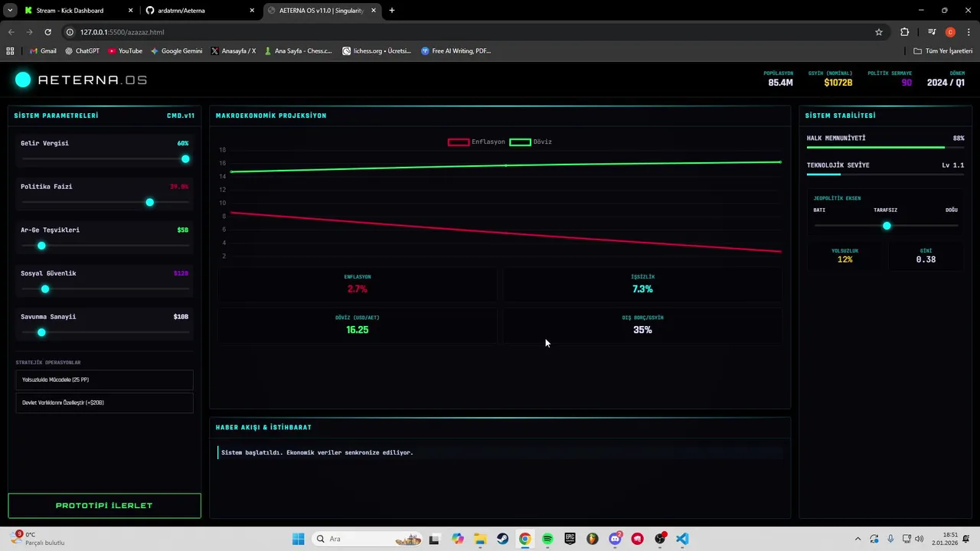The image size is (980, 551).
Task: Open the Tüm Yer İşaretleri bookmarks folder
Action: point(943,51)
